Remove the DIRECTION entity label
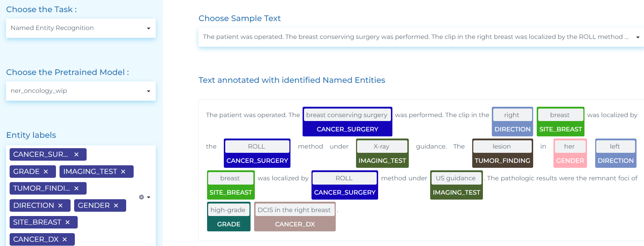Screen dimensions: 644x246 tap(60, 206)
